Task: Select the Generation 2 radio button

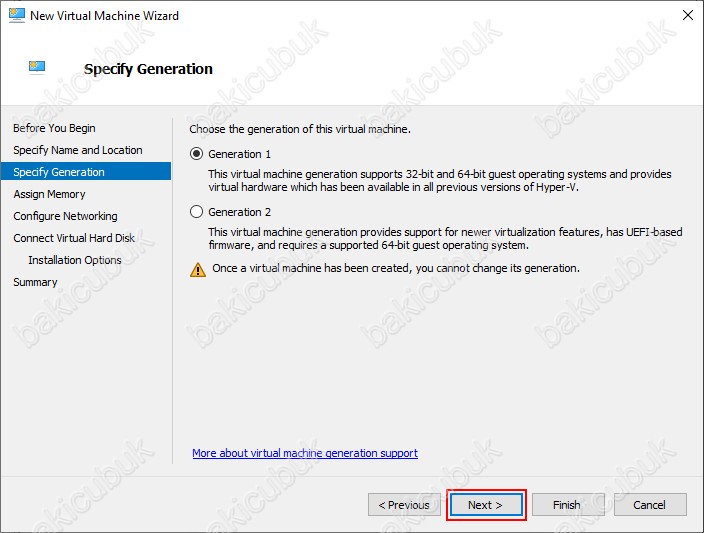Action: 196,212
